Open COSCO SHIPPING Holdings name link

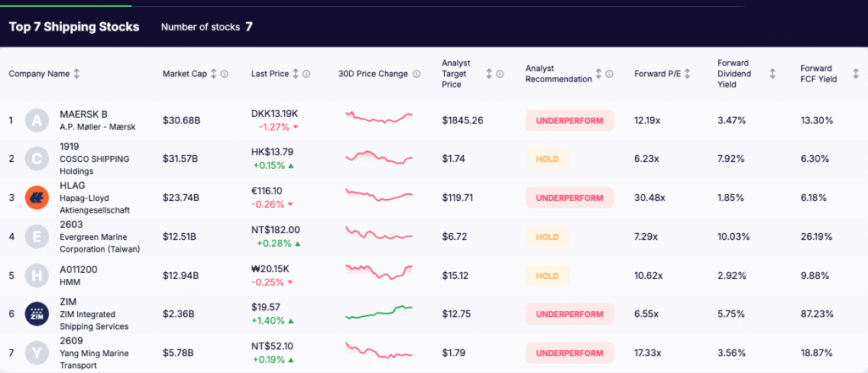point(94,159)
